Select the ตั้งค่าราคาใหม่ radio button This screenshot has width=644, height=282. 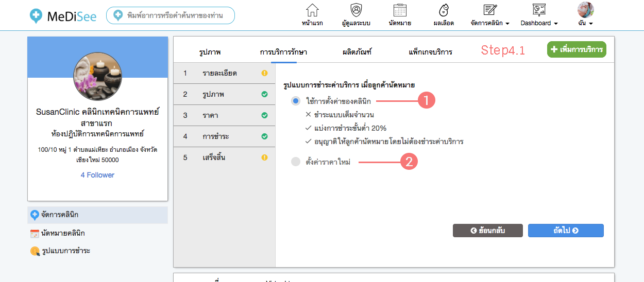(x=296, y=162)
